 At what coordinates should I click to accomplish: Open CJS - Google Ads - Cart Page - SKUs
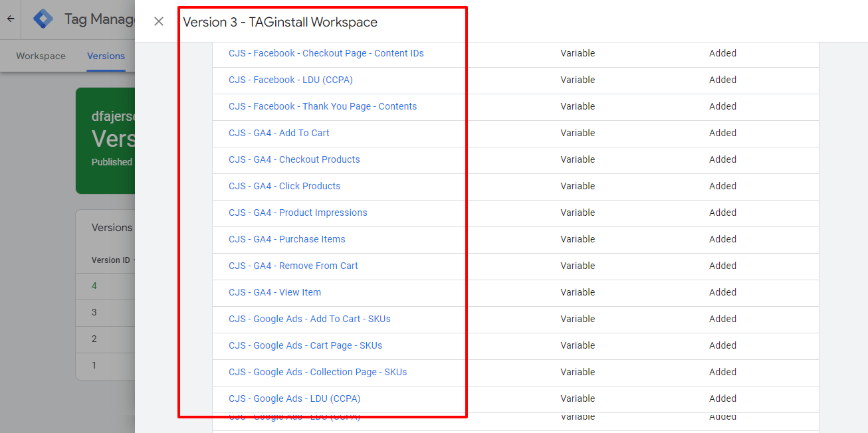click(305, 345)
